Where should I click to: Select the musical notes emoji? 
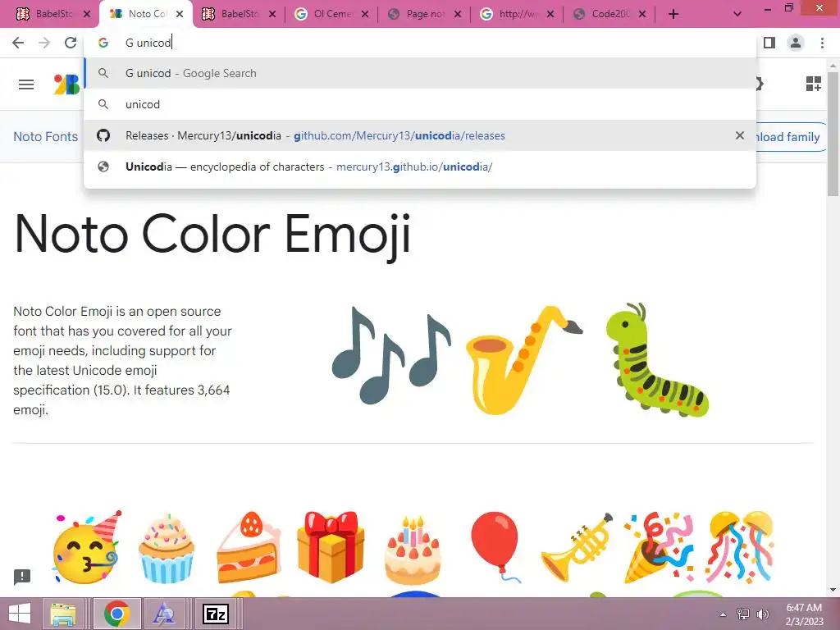click(x=391, y=355)
